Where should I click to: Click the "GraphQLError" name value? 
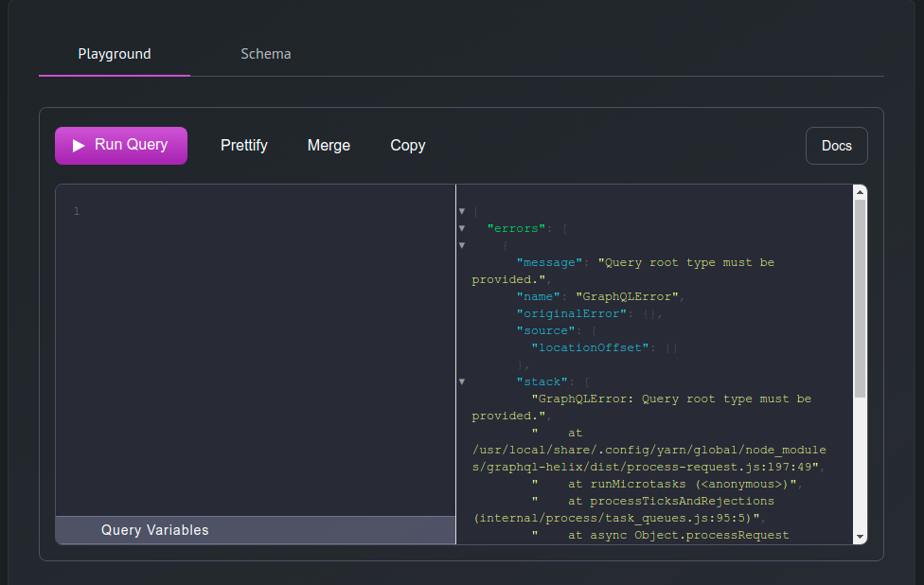tap(627, 296)
